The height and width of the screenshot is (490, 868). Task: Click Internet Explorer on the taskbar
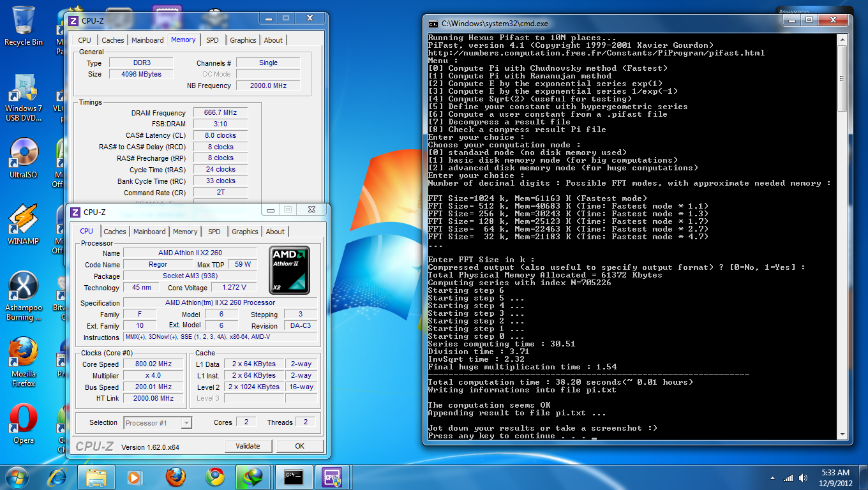pyautogui.click(x=57, y=477)
